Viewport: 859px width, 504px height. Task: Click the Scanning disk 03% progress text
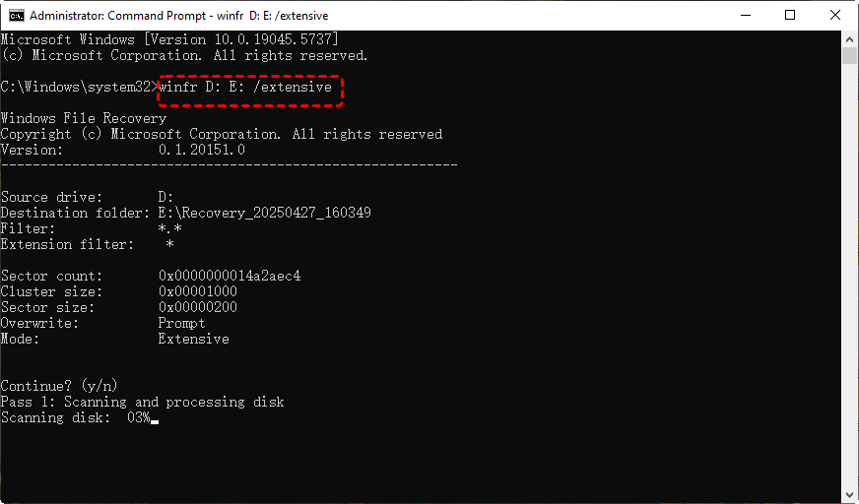pos(76,417)
